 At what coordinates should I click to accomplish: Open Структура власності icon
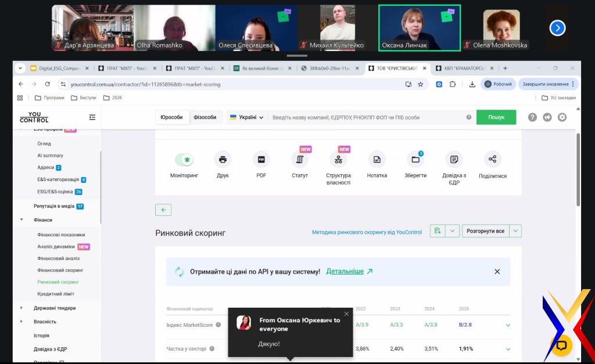pos(338,160)
